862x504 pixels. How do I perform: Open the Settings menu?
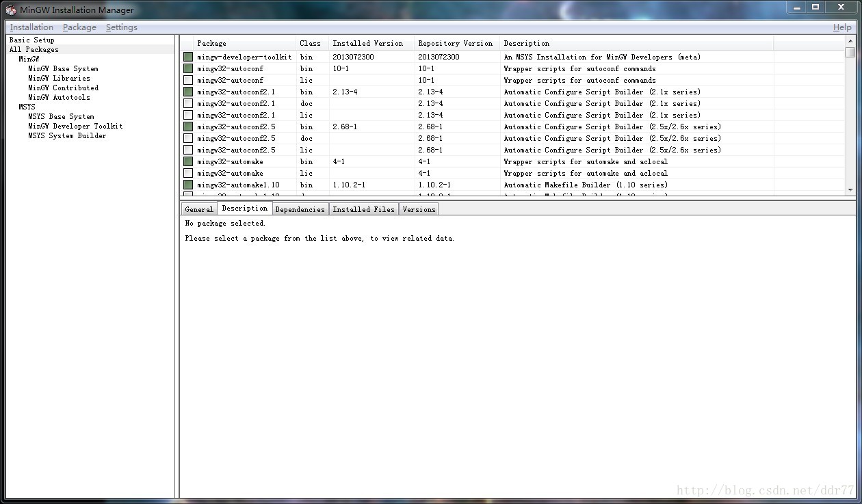click(x=121, y=27)
